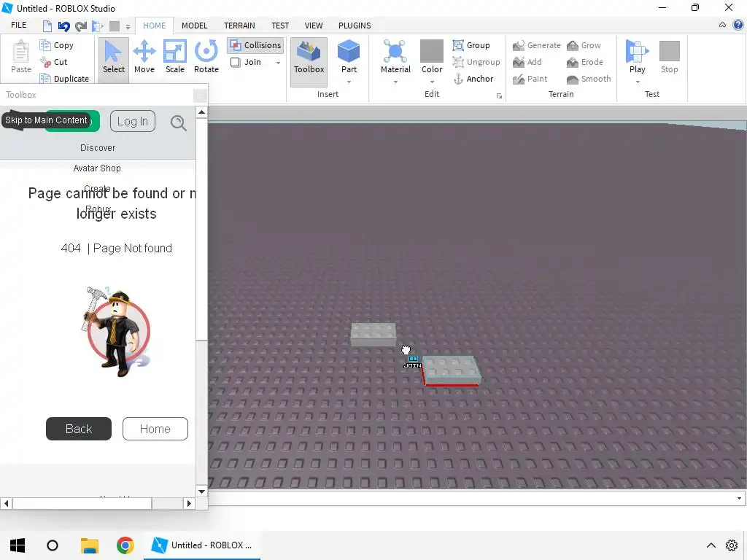
Task: Group the selected parts
Action: click(471, 45)
